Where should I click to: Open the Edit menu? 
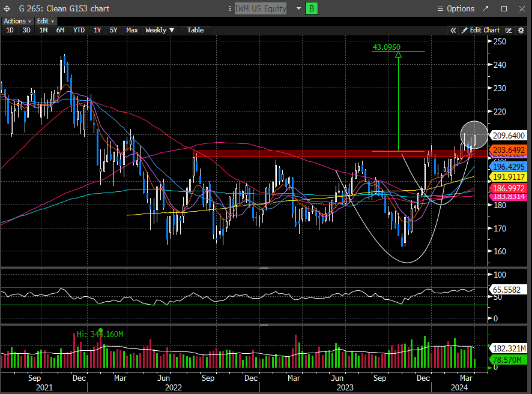pyautogui.click(x=44, y=21)
